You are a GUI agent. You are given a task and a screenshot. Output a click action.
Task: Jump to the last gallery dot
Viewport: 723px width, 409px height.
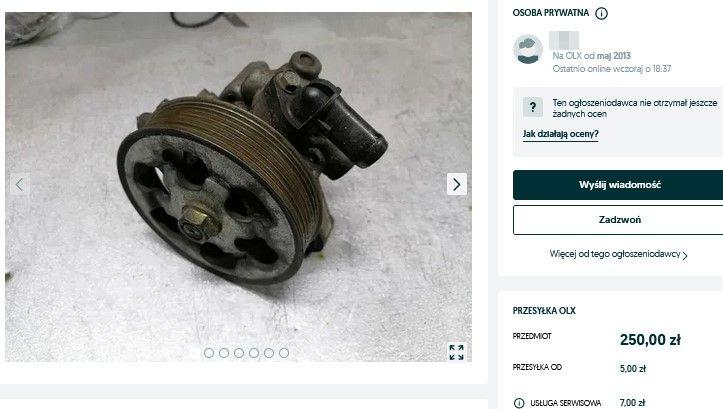[284, 353]
